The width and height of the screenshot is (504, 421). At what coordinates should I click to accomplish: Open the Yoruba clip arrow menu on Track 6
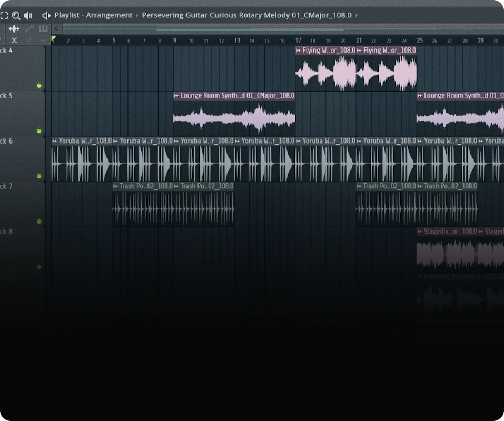click(x=54, y=141)
